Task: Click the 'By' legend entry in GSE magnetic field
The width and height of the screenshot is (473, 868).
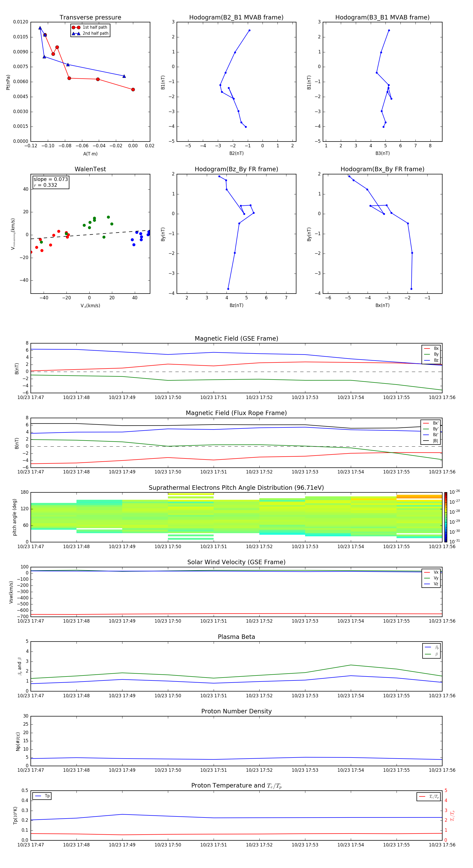Action: point(431,354)
